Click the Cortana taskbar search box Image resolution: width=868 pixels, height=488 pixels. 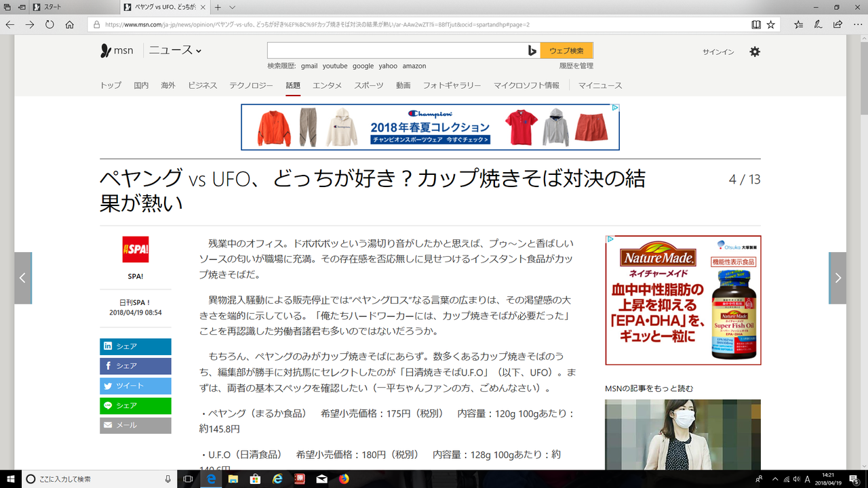pos(99,479)
